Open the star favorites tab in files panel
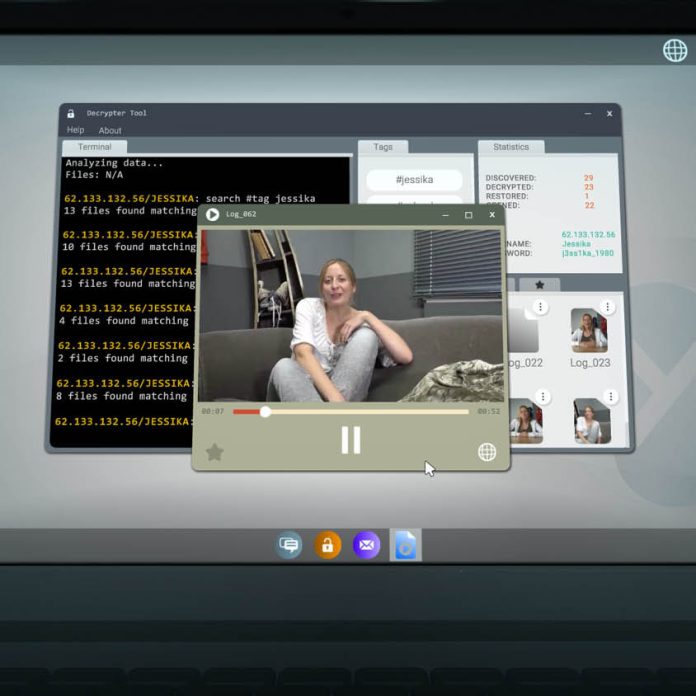696x696 pixels. click(539, 285)
